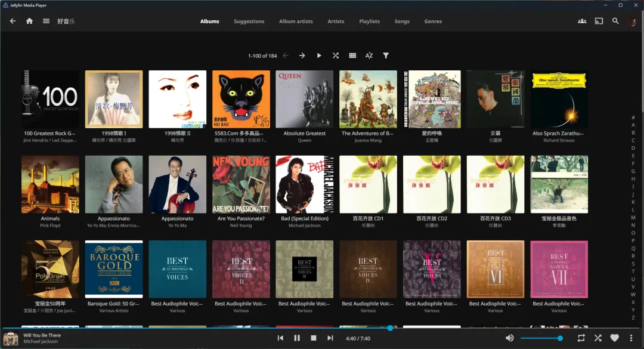Adjust the volume slider

541,338
